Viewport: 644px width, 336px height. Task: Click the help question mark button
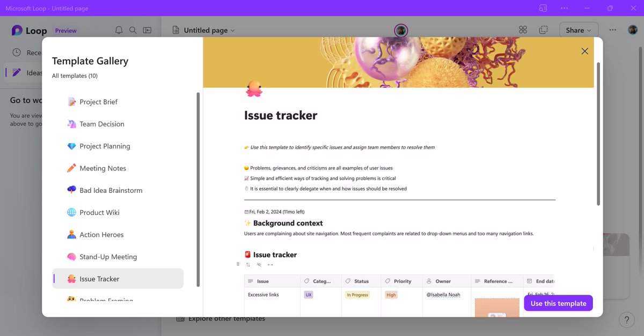pyautogui.click(x=627, y=320)
